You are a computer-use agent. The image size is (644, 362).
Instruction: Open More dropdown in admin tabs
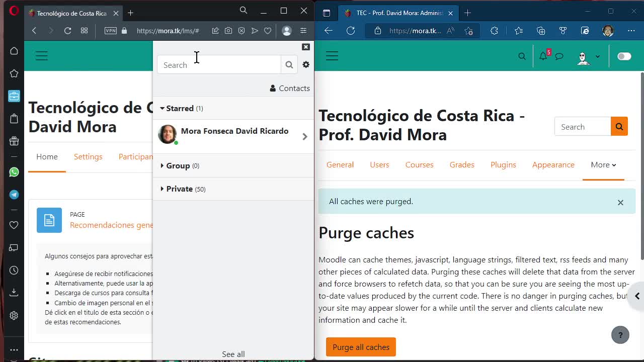point(603,164)
